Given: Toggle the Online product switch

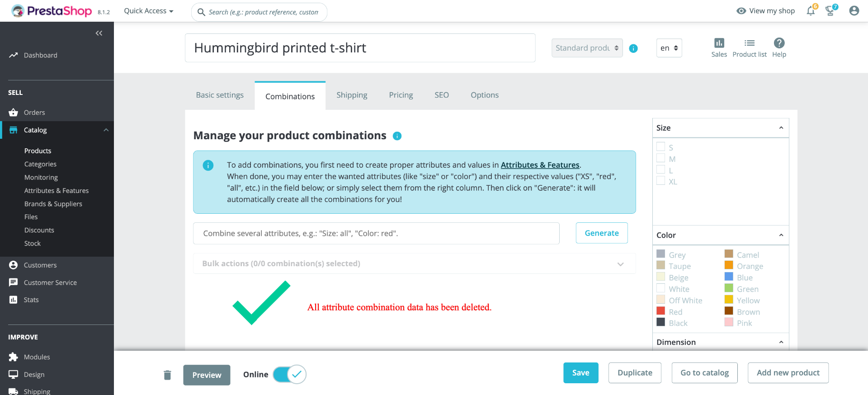Looking at the screenshot, I should pos(290,374).
